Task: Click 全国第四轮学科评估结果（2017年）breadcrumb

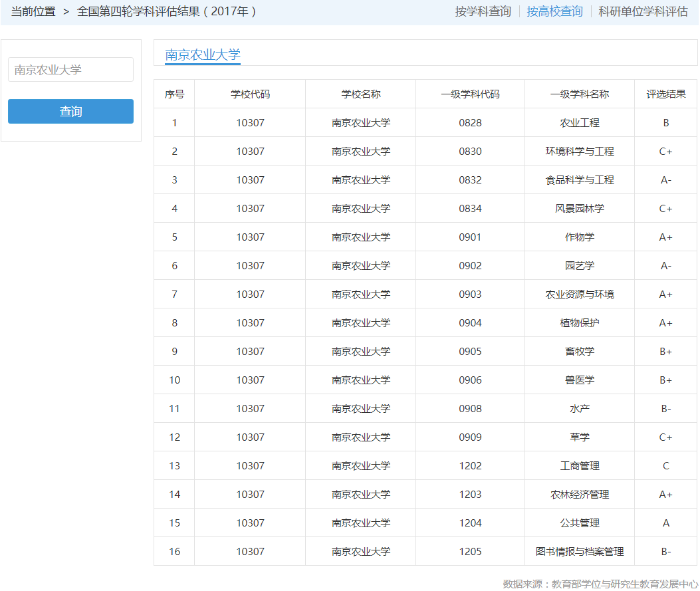Action: coord(166,11)
